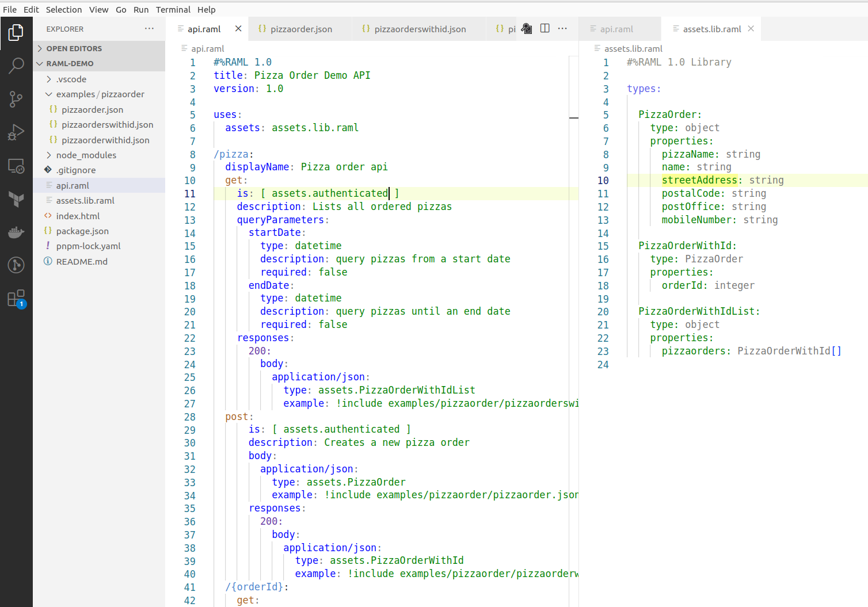Click overview ruler marker in left editor

click(x=574, y=118)
